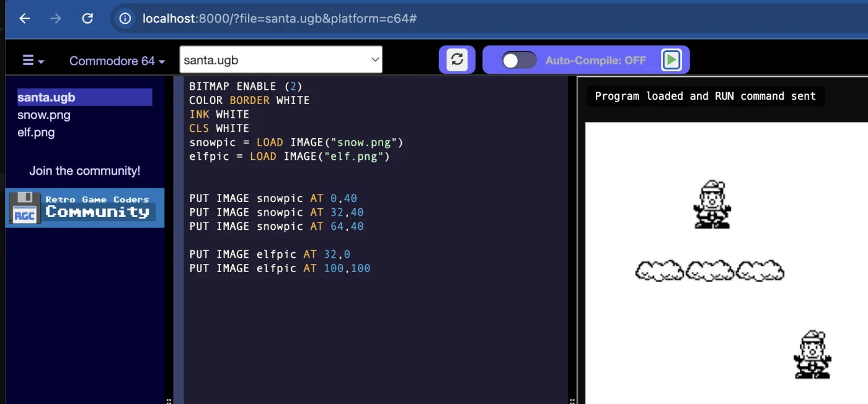
Task: Expand the santa.ugb file selector
Action: point(281,60)
